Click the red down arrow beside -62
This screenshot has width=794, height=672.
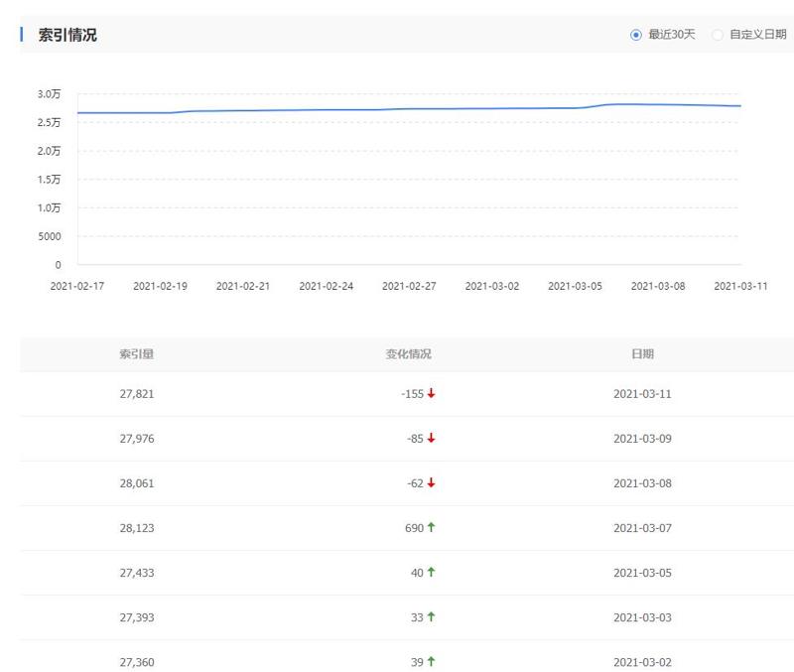pyautogui.click(x=432, y=483)
